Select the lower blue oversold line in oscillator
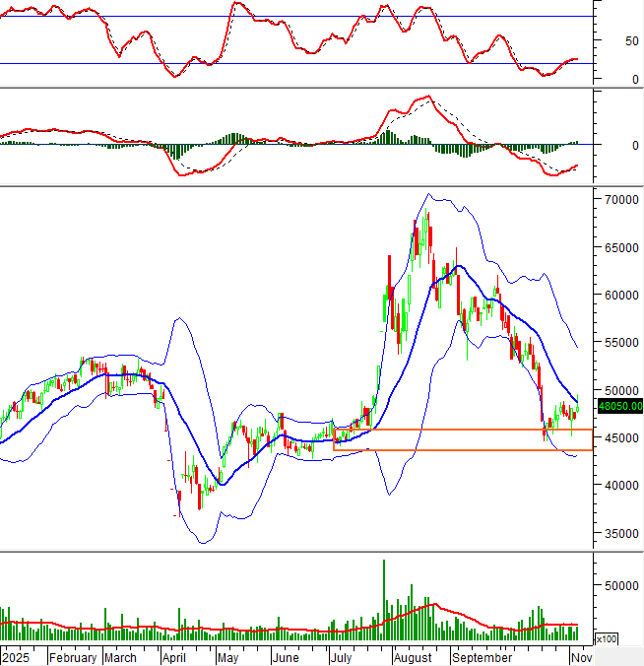This screenshot has height=666, width=644. (295, 64)
